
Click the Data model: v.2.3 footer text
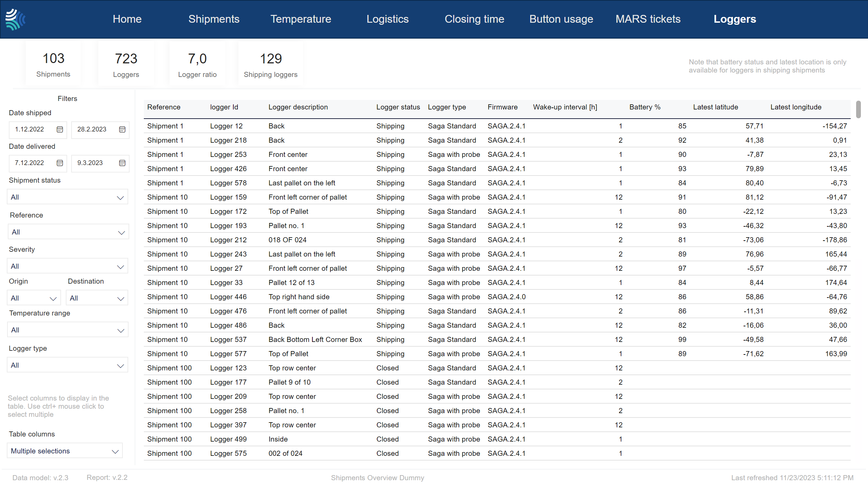point(40,478)
